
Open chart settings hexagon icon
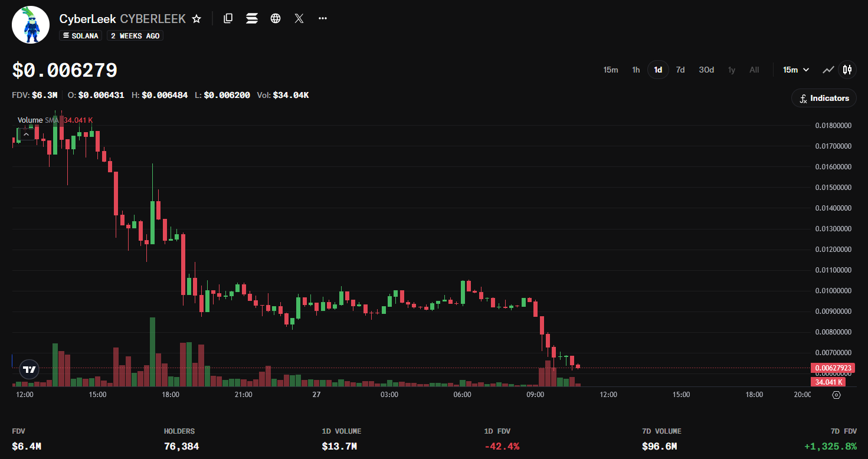tap(836, 395)
